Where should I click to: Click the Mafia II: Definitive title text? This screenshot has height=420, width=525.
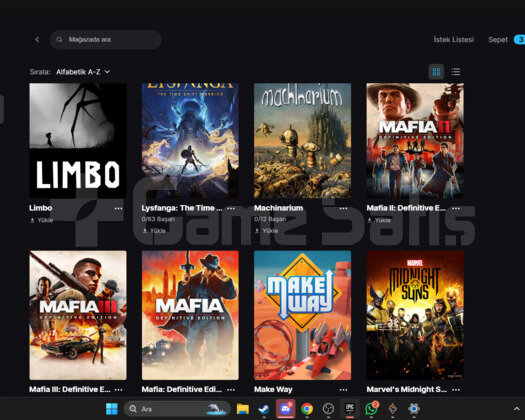(406, 208)
